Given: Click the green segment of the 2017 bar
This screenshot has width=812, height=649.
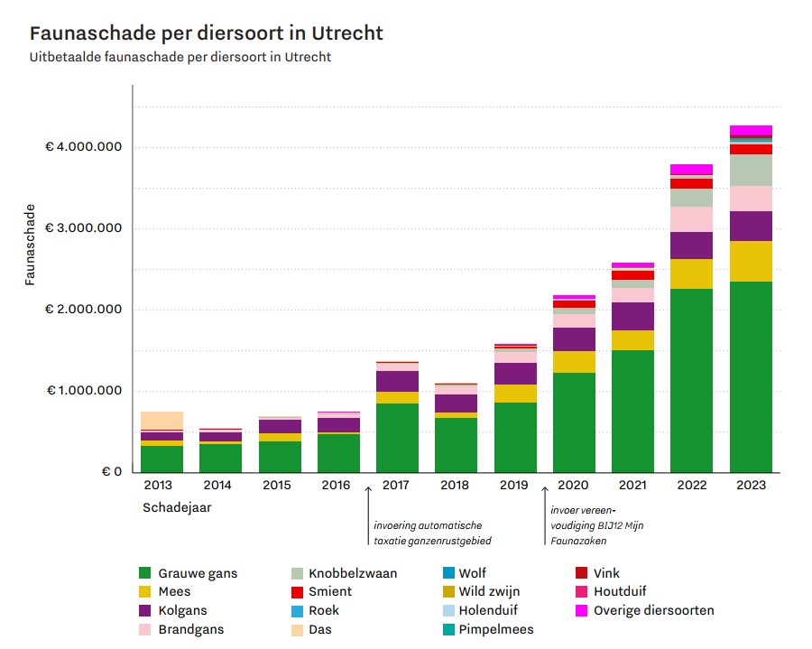Looking at the screenshot, I should [x=397, y=437].
